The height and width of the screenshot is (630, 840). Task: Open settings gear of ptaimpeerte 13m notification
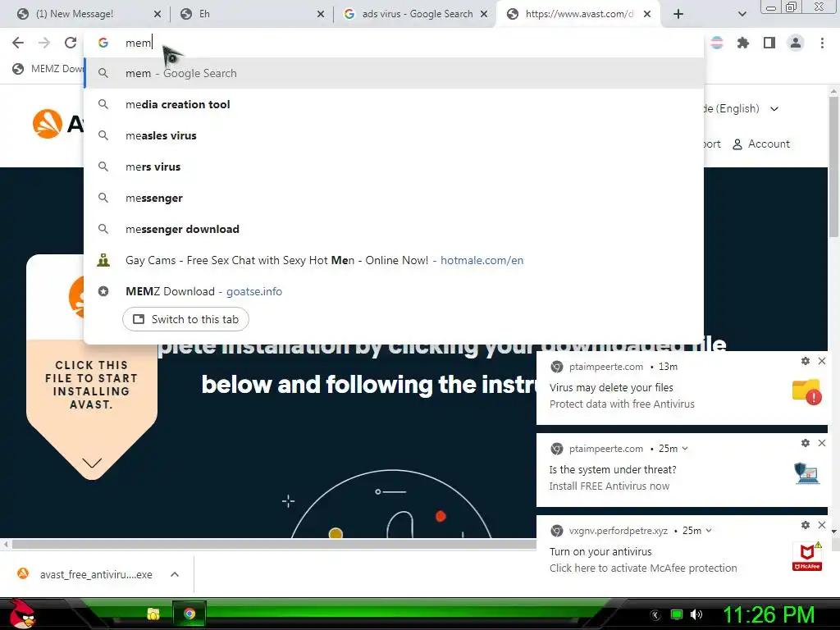pos(806,361)
